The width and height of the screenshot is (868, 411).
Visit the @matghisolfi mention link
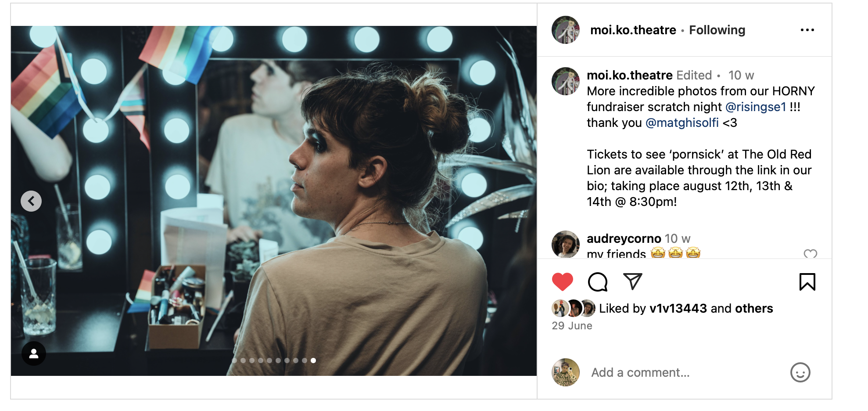682,123
